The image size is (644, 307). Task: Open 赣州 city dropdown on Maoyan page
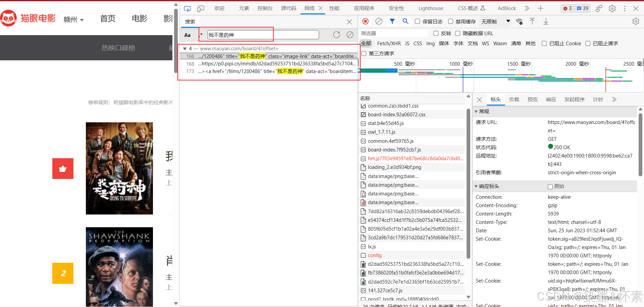73,19
